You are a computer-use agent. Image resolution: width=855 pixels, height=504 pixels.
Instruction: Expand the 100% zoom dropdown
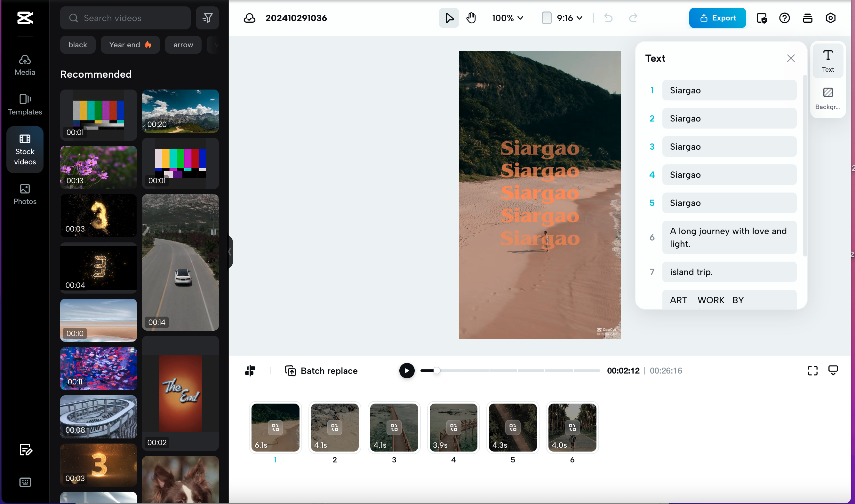click(x=507, y=18)
